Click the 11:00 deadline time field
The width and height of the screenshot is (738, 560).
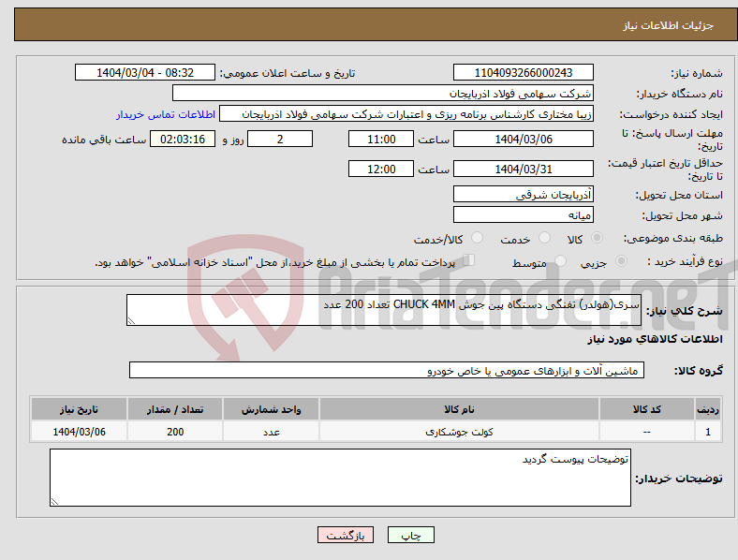[381, 139]
